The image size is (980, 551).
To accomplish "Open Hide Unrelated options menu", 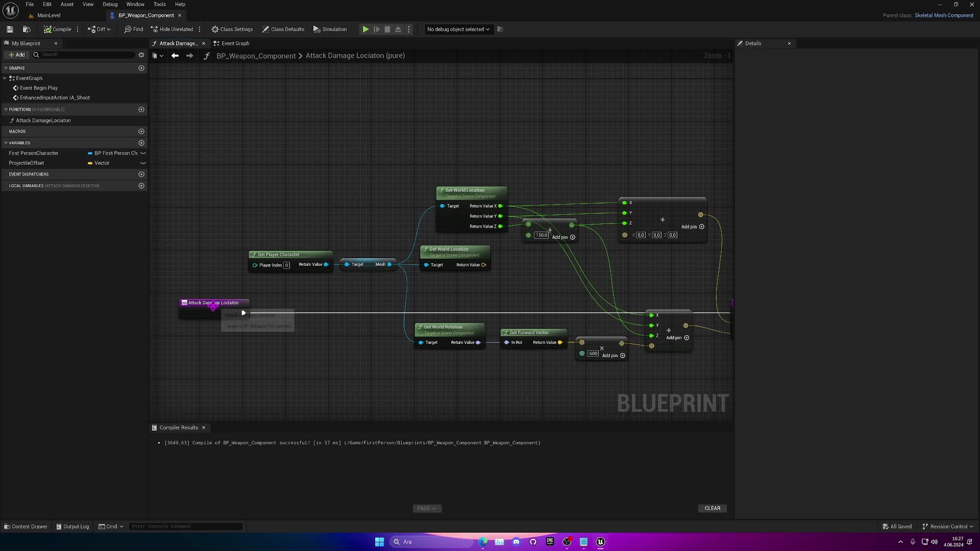I will (200, 30).
